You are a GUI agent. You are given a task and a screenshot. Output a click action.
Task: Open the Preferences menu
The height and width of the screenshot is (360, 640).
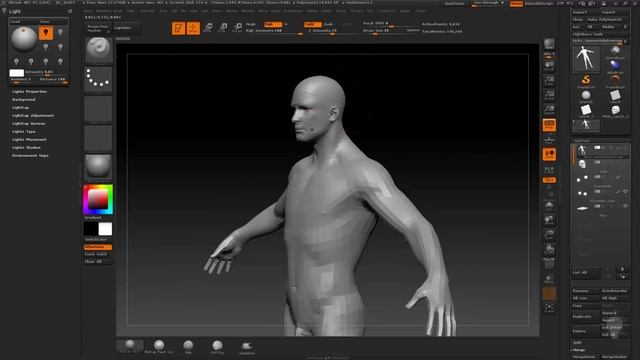point(293,11)
